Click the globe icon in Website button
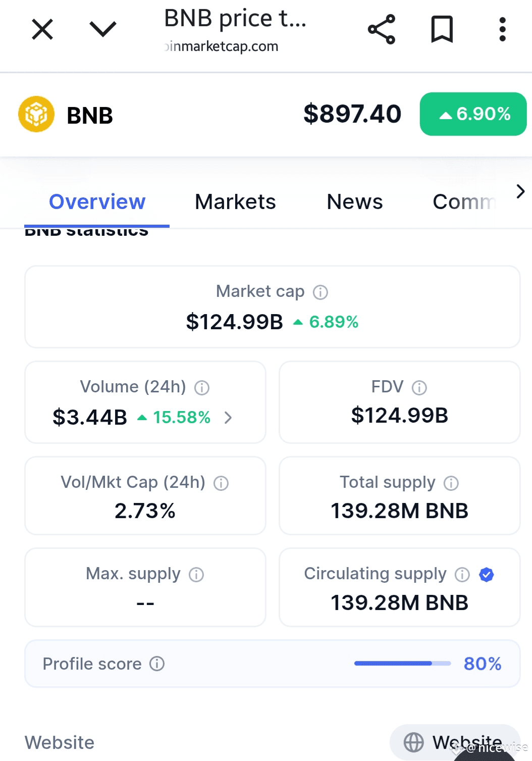532x761 pixels. (414, 742)
